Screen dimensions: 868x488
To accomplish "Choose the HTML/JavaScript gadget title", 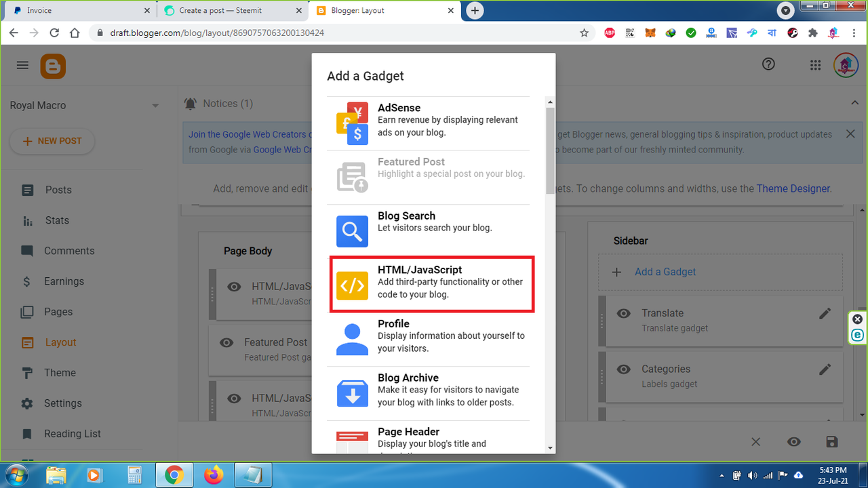I will [x=420, y=270].
